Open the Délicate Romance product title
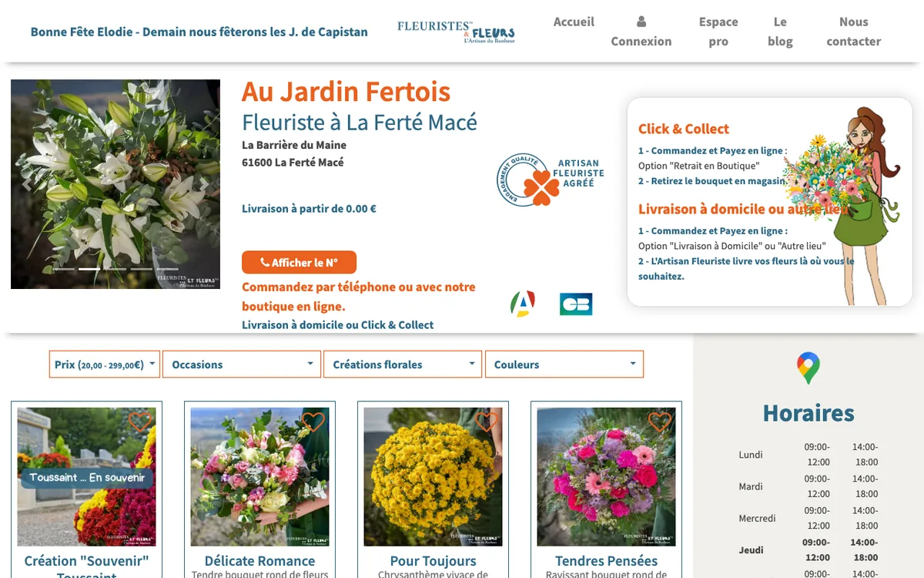The height and width of the screenshot is (578, 924). 259,561
